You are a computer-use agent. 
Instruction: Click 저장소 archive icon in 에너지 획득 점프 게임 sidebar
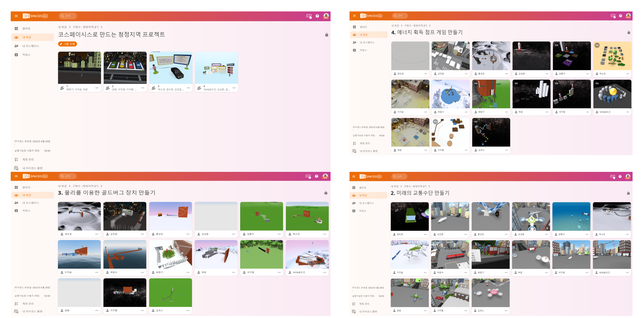pos(354,50)
